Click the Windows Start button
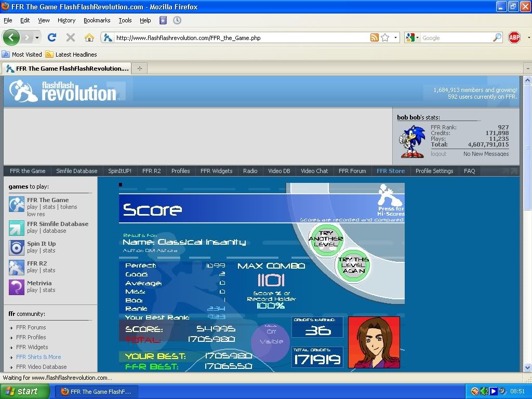The image size is (532, 399). point(25,391)
